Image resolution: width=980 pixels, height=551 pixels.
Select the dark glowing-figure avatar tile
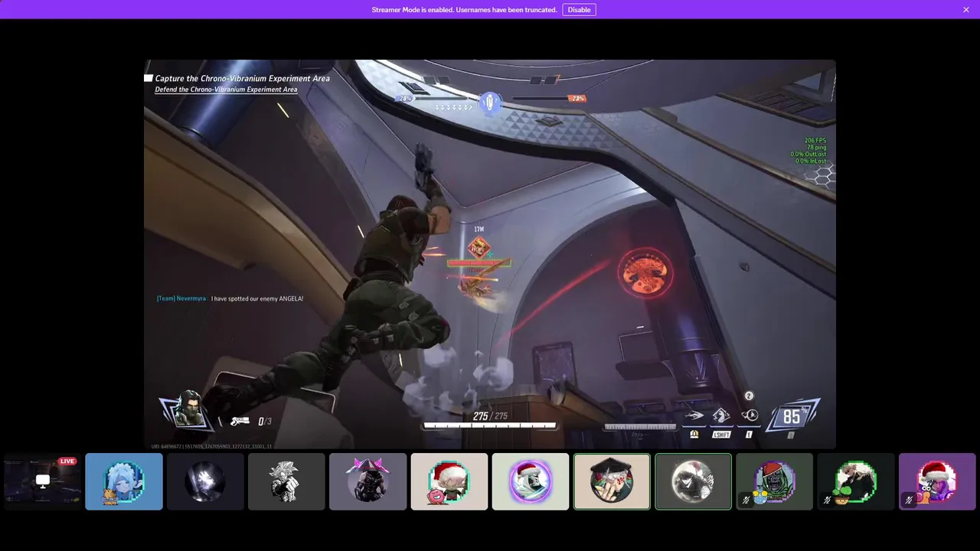tap(205, 481)
